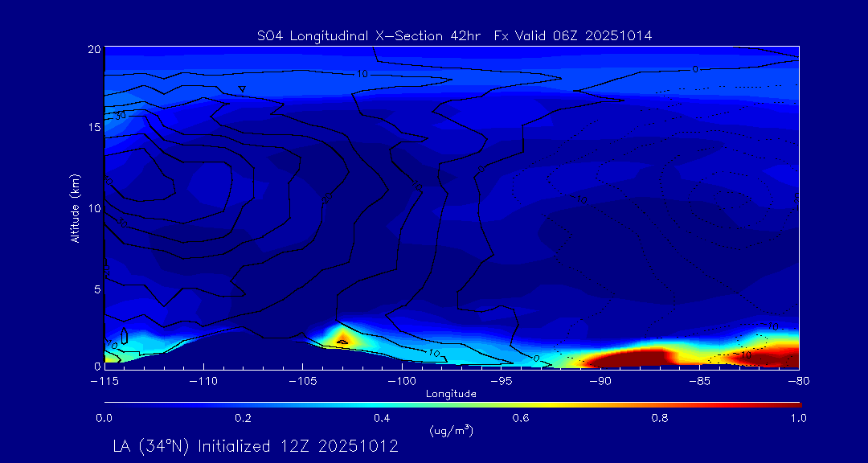Click the "Longitude" horizontal axis label
The width and height of the screenshot is (868, 463).
coord(451,395)
